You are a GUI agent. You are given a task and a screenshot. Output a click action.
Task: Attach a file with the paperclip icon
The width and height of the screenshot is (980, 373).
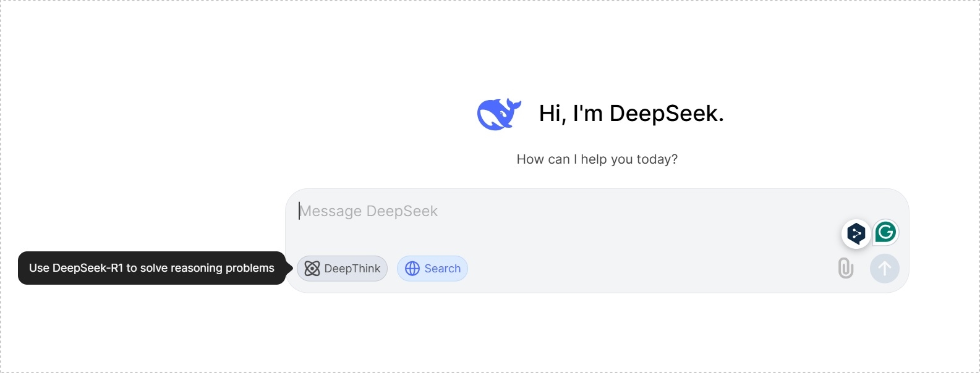click(846, 269)
